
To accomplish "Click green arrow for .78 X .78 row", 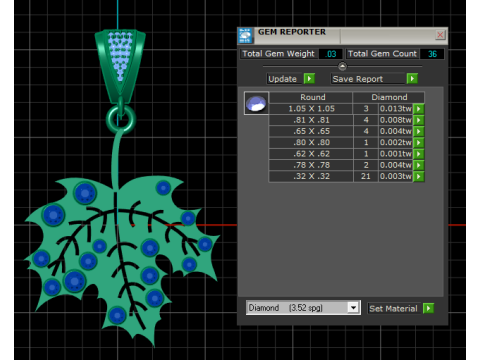I will tap(419, 165).
